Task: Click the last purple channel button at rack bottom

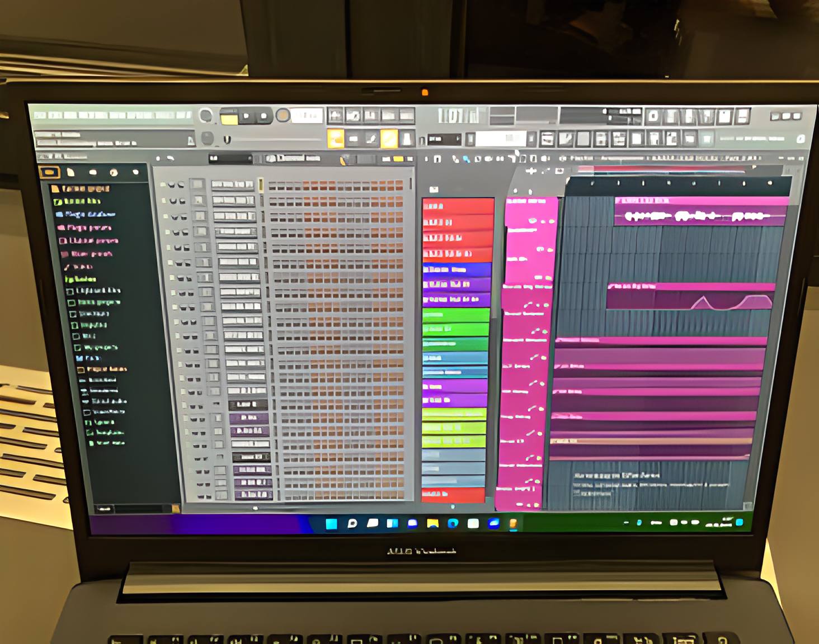Action: (253, 494)
